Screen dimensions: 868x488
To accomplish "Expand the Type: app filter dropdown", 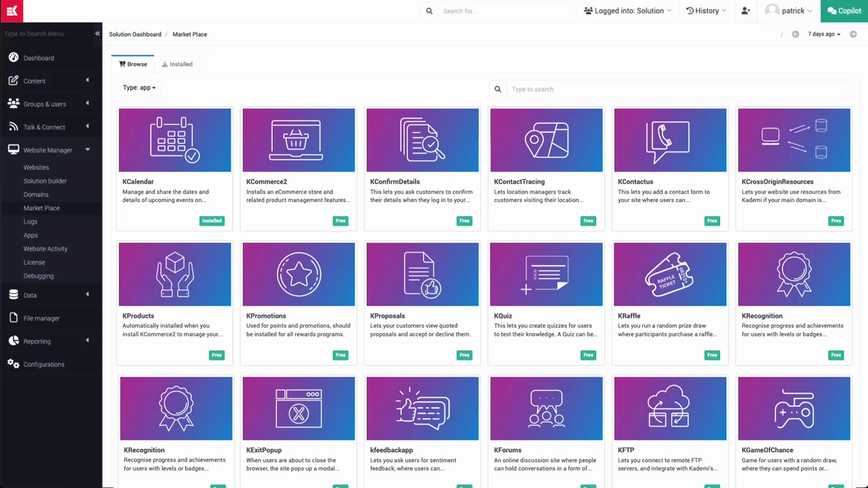I will coord(139,88).
